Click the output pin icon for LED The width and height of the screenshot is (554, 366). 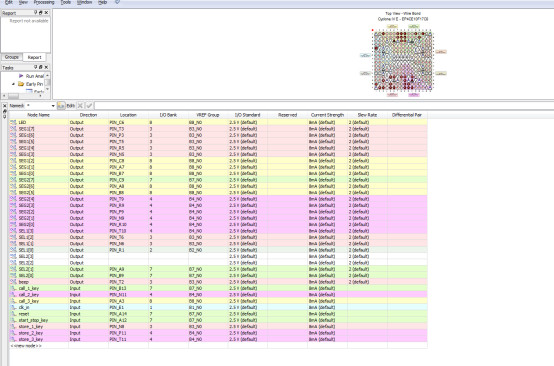[13, 122]
